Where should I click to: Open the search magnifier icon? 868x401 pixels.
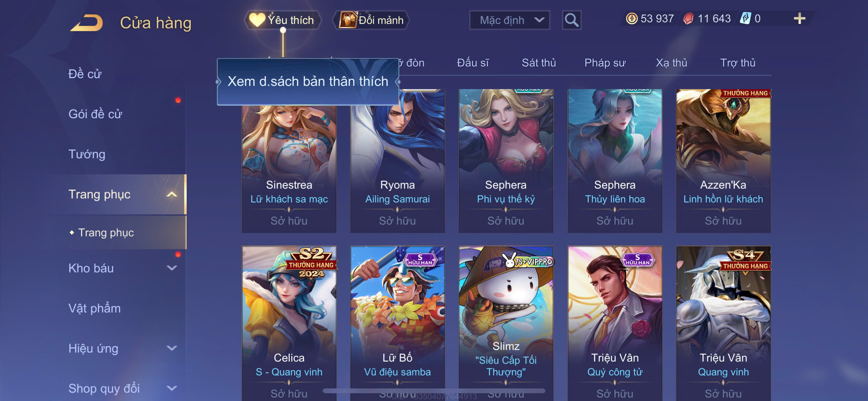point(572,20)
